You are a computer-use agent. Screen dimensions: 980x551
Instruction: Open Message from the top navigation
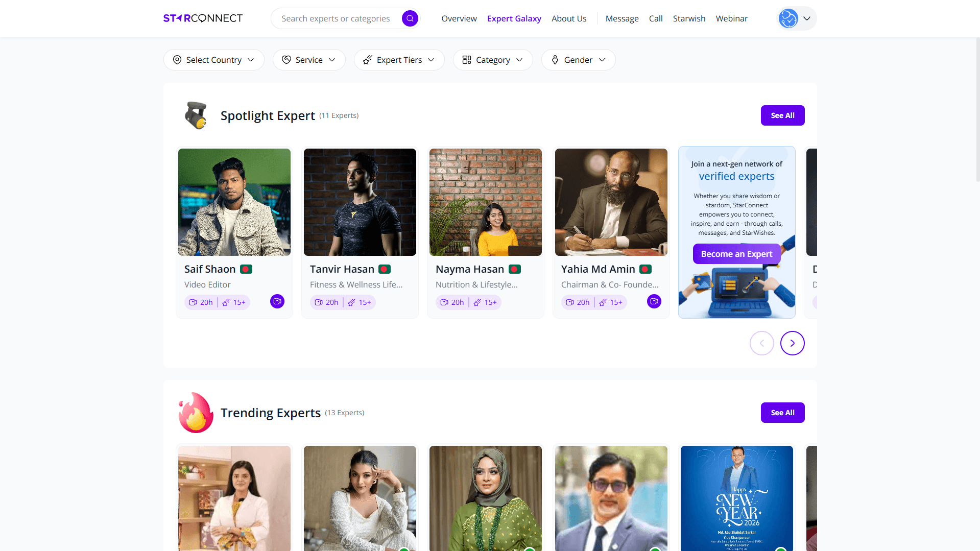622,18
